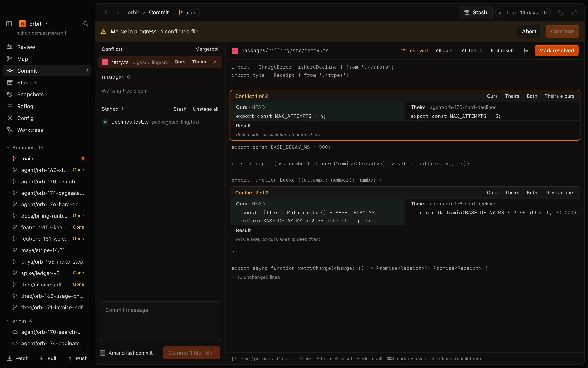Viewport: 588px width, 368px height.
Task: Toggle the sidebar panel icon
Action: [x=9, y=24]
